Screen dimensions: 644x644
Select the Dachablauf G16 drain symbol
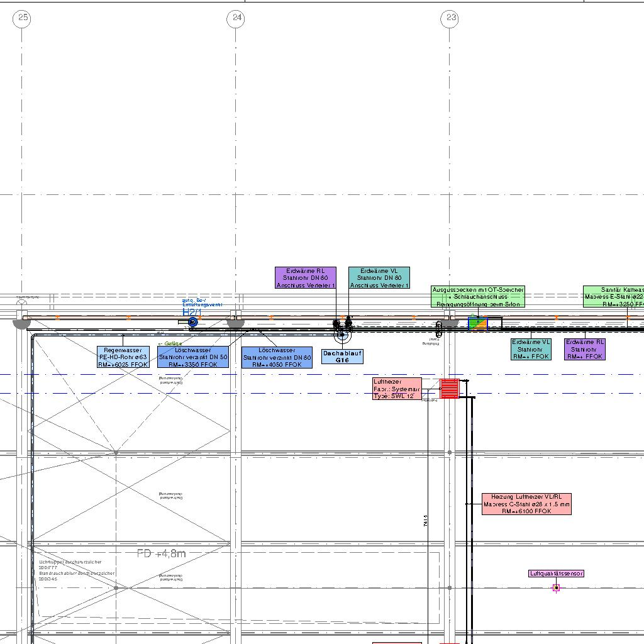point(342,335)
